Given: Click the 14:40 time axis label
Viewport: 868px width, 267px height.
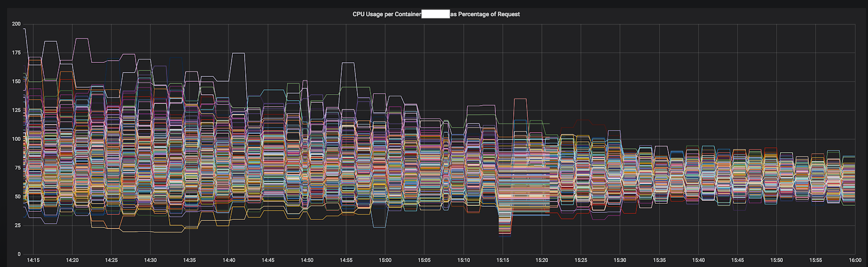Looking at the screenshot, I should tap(229, 261).
